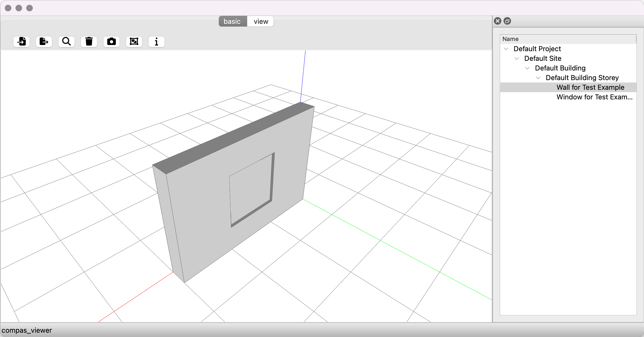Click the export file icon
The image size is (644, 337).
point(44,42)
